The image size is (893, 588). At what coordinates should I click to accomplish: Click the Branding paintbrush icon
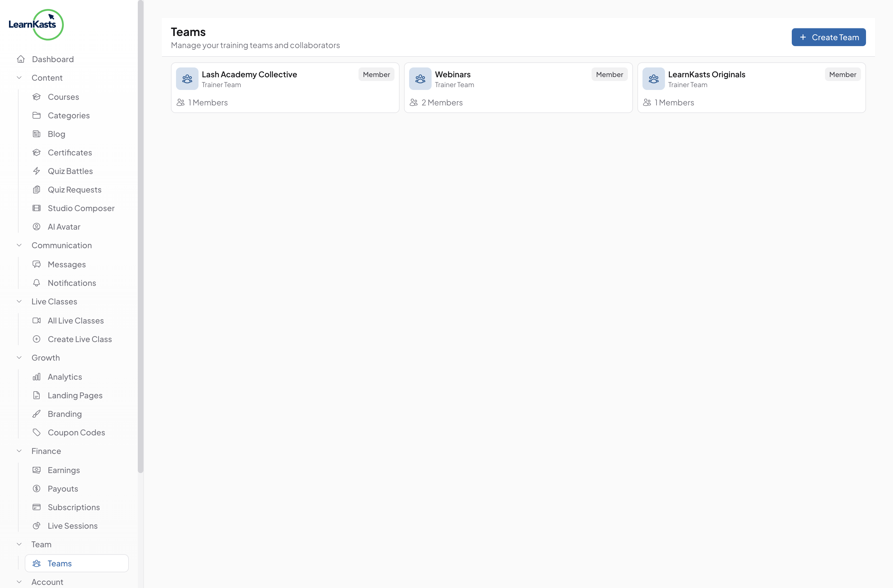(x=36, y=414)
